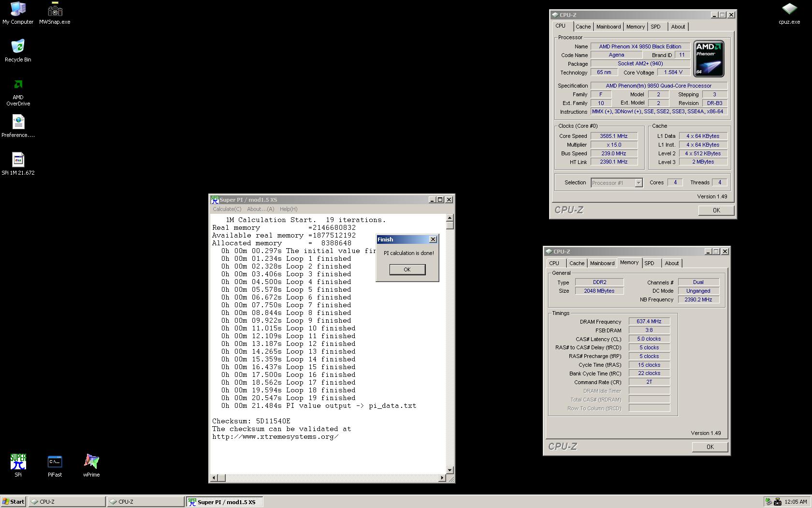Click the HT Link value 2390.1 MHz
Image resolution: width=812 pixels, height=508 pixels.
(x=614, y=162)
